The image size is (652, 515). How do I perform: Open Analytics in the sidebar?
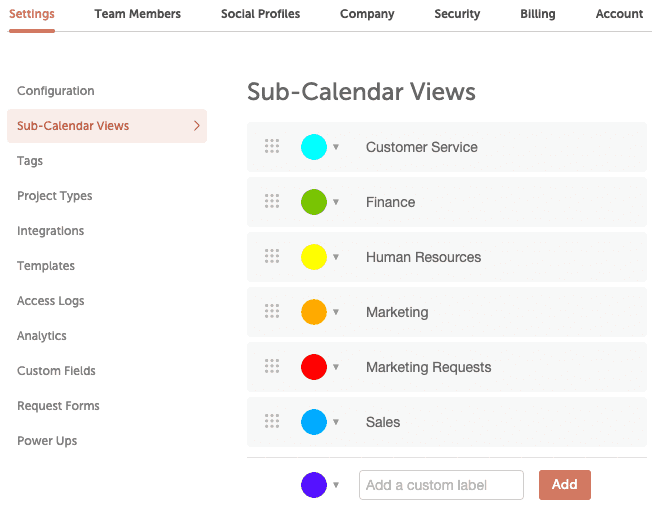click(x=42, y=336)
